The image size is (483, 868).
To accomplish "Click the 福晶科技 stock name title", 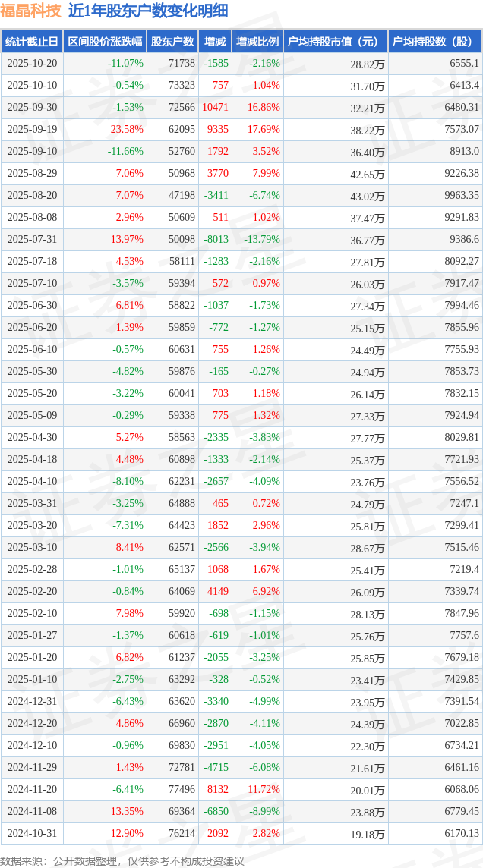I will click(x=31, y=11).
